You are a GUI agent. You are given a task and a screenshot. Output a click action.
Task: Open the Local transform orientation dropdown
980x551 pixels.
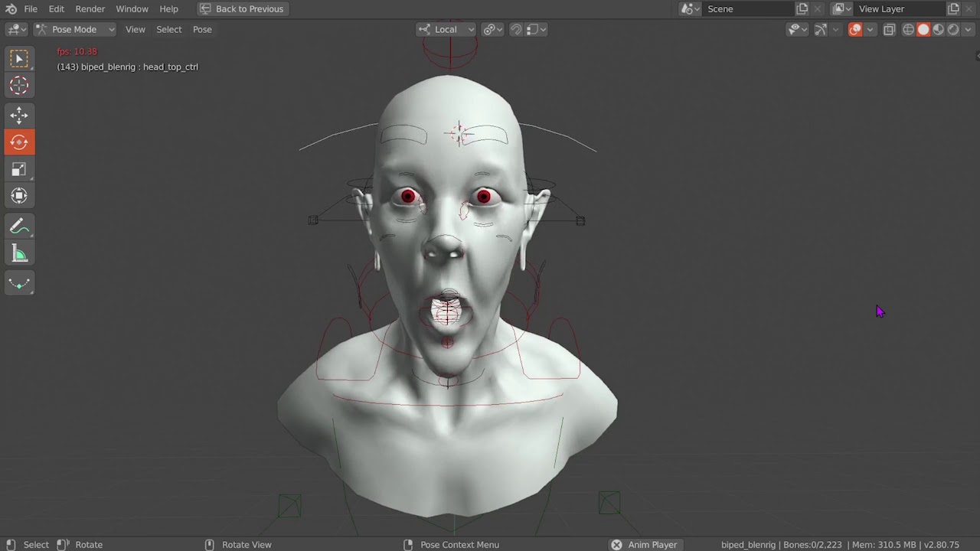tap(446, 29)
